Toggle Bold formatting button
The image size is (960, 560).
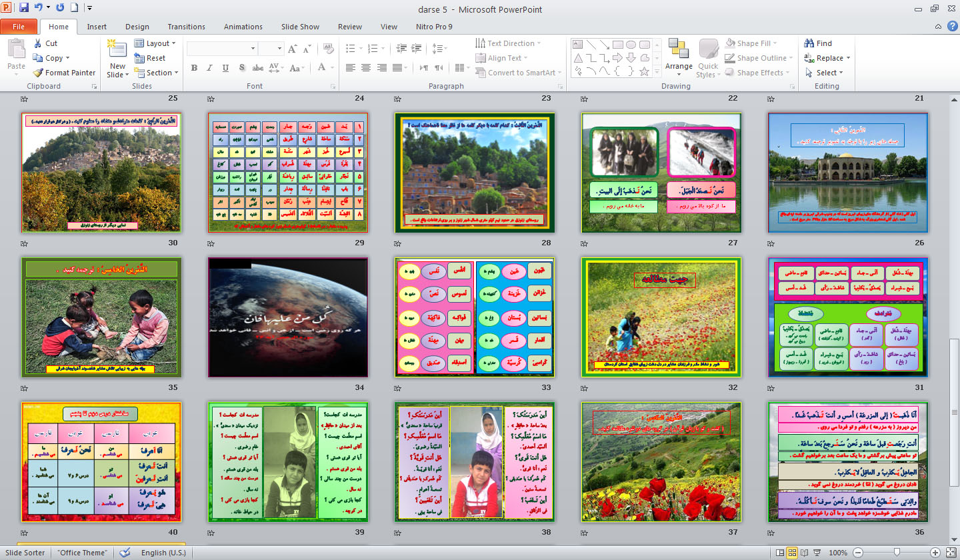194,67
